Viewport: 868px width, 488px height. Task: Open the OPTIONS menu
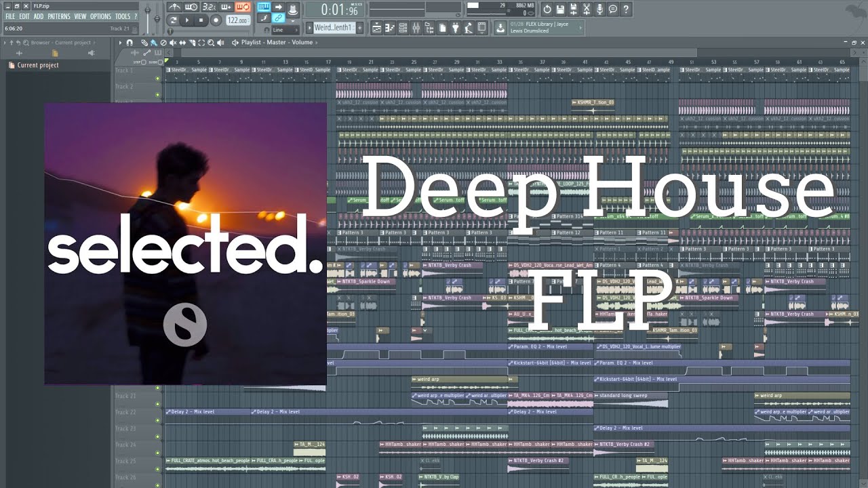pyautogui.click(x=100, y=16)
